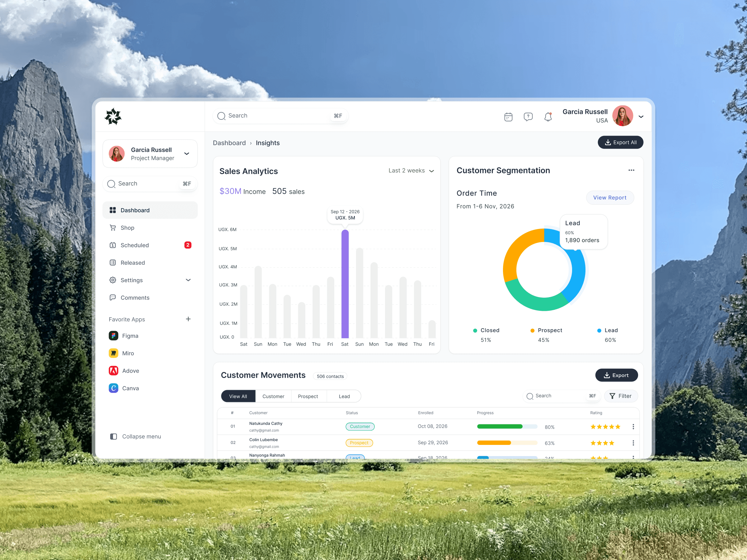This screenshot has height=560, width=747.
Task: Click the company logo in the top left
Action: 113,116
